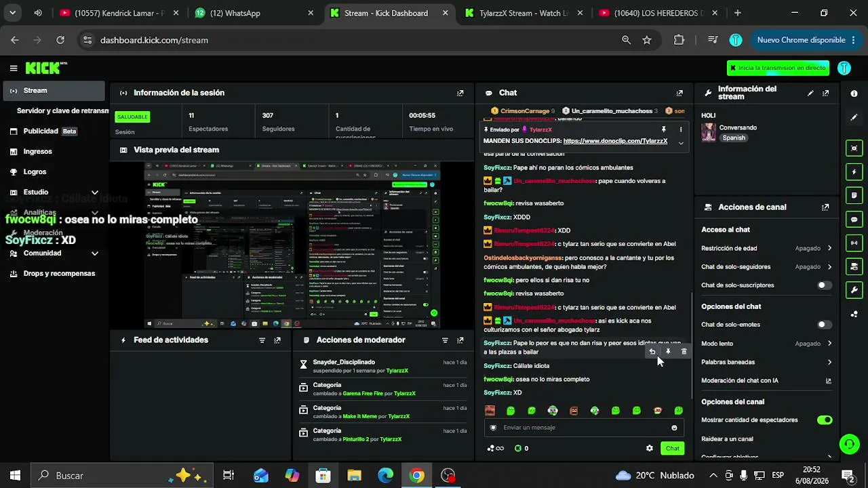Viewport: 868px width, 488px height.
Task: Disable Mostrar cantidad de espectadores switch
Action: (825, 420)
